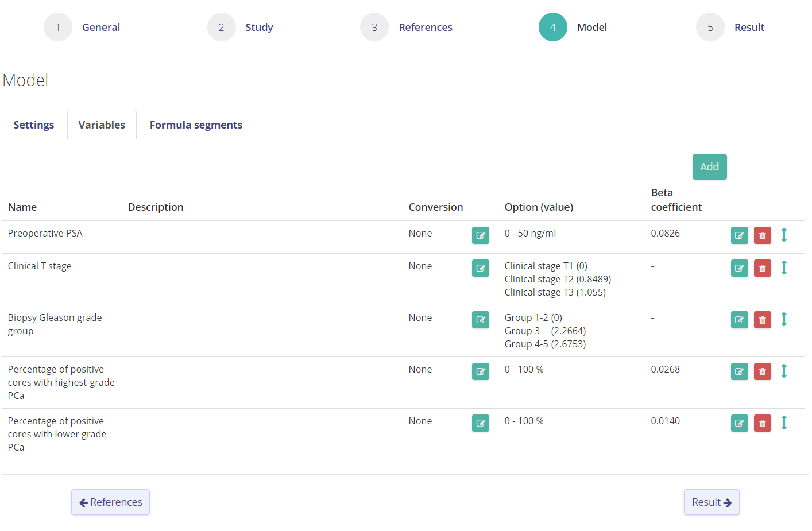Edit conversion for Preoperative PSA
The image size is (812, 531).
pos(480,235)
